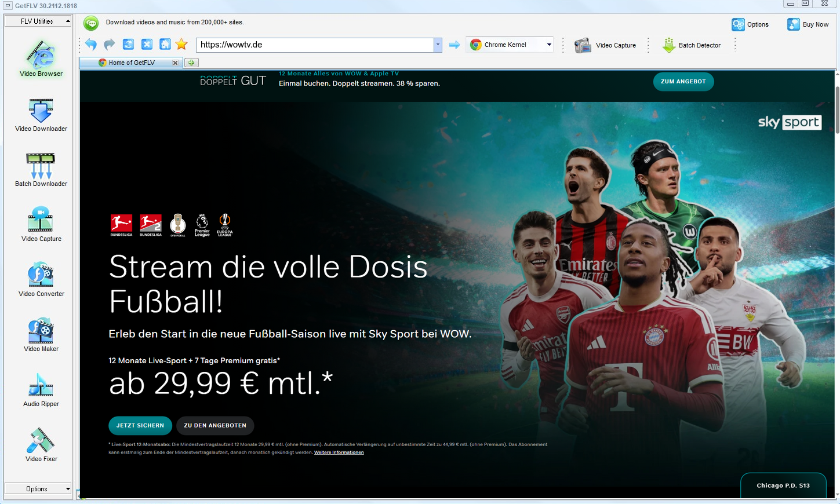
Task: Click the Europa League logo
Action: tap(225, 225)
